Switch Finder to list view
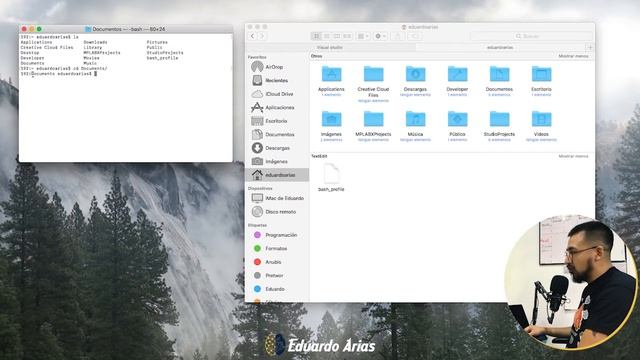This screenshot has width=640, height=360. pos(326,36)
